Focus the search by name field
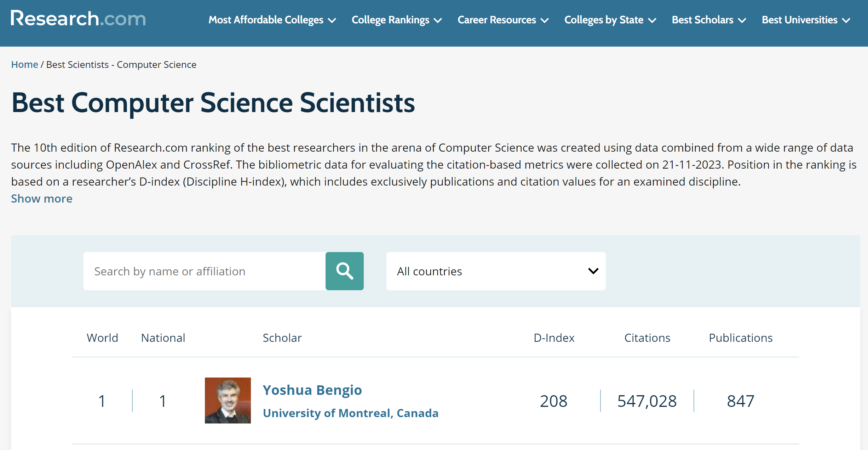This screenshot has height=450, width=868. [204, 271]
